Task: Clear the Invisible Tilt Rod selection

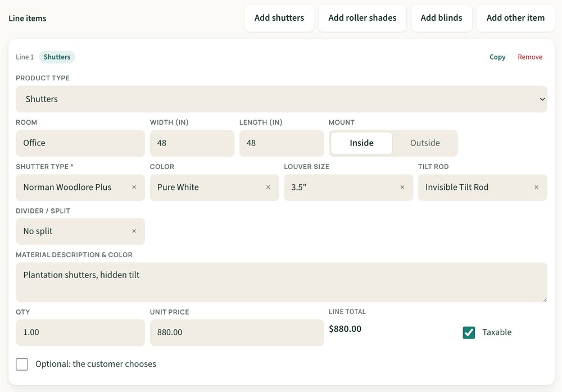Action: (x=536, y=187)
